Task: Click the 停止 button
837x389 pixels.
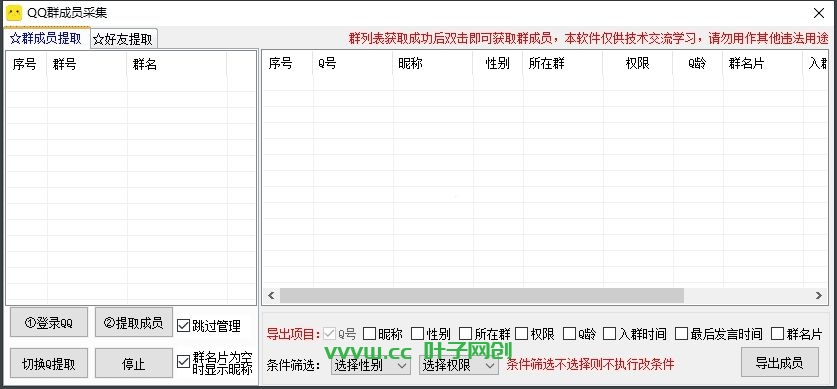Action: pos(133,363)
